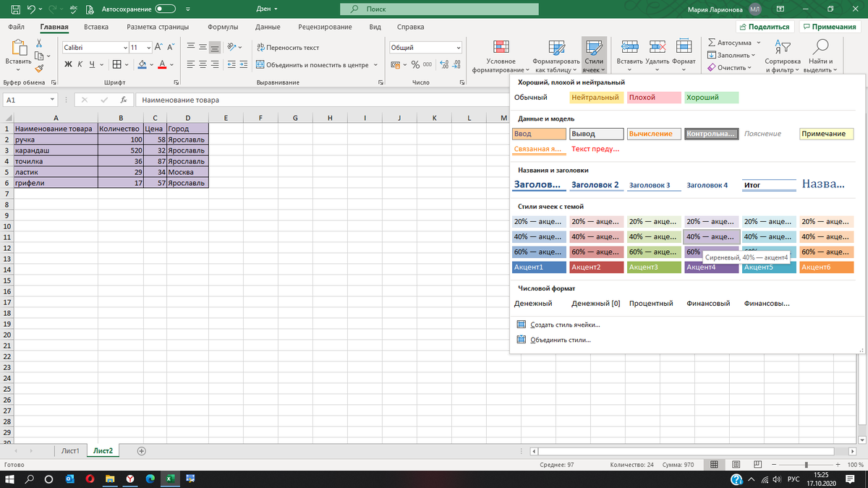The image size is (868, 488).
Task: Add a new sheet with plus icon
Action: (142, 450)
